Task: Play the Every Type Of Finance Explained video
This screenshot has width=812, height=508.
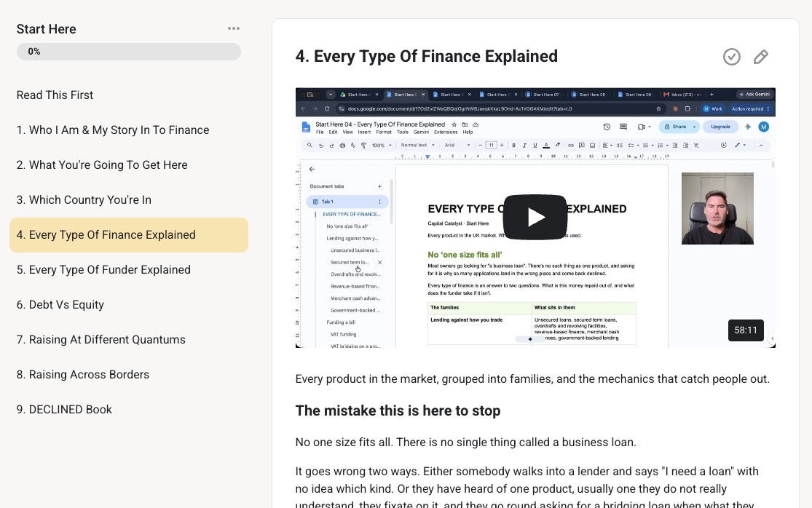Action: click(535, 218)
